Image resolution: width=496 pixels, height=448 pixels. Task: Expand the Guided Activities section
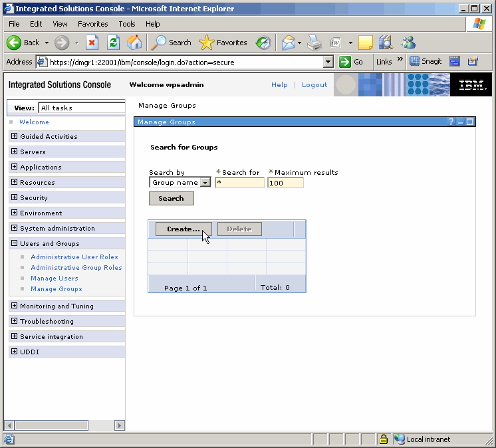14,136
